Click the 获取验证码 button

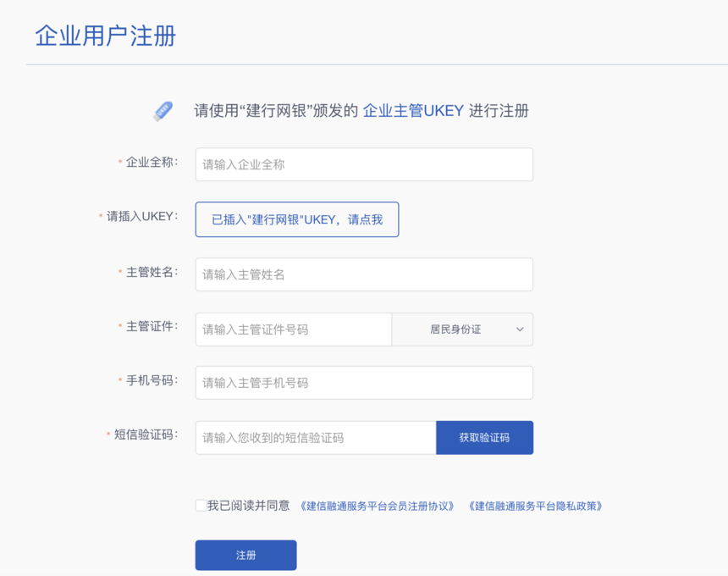tap(485, 438)
